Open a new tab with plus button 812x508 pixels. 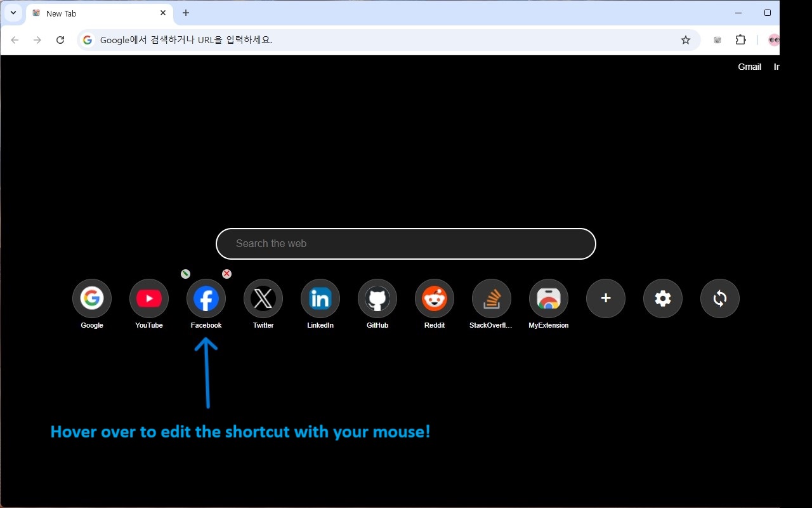pos(186,13)
